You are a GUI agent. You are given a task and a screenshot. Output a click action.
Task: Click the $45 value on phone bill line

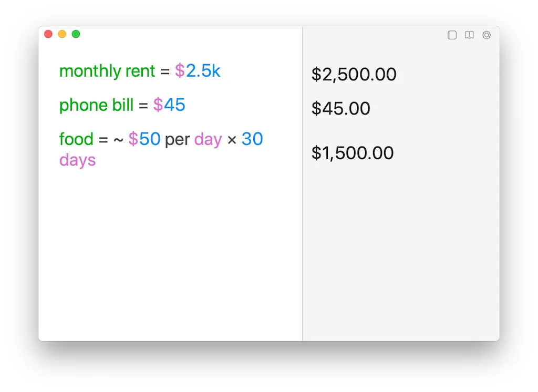click(x=169, y=105)
